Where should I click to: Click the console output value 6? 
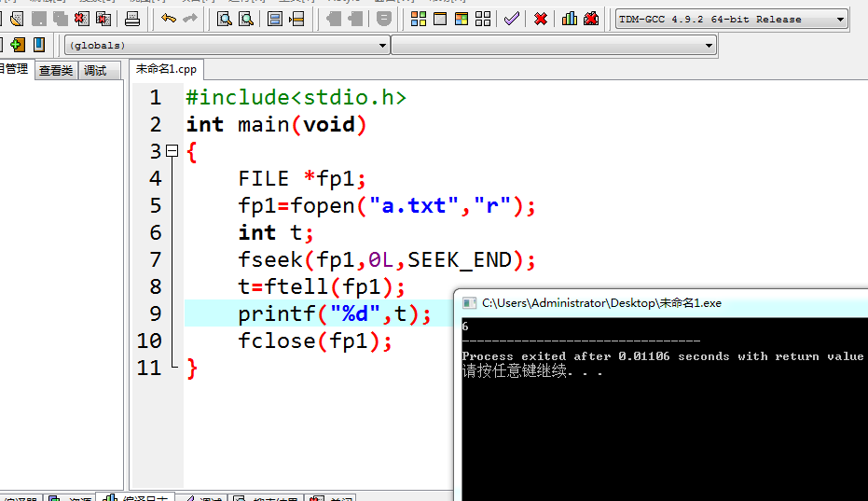click(465, 327)
